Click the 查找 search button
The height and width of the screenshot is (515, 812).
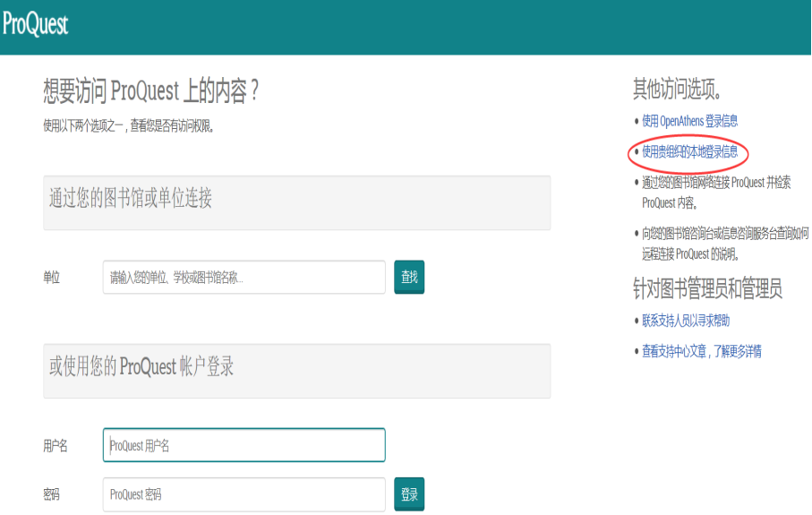click(409, 277)
